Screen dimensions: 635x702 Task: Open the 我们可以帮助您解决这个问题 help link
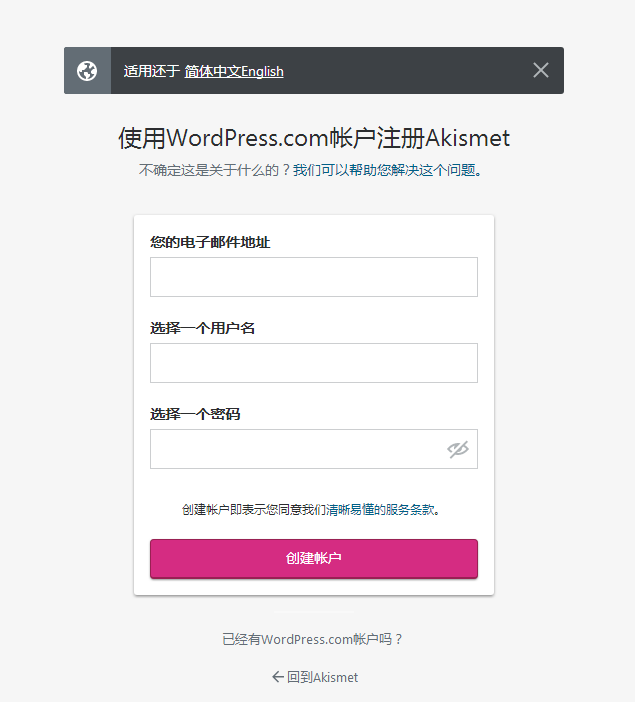(384, 170)
